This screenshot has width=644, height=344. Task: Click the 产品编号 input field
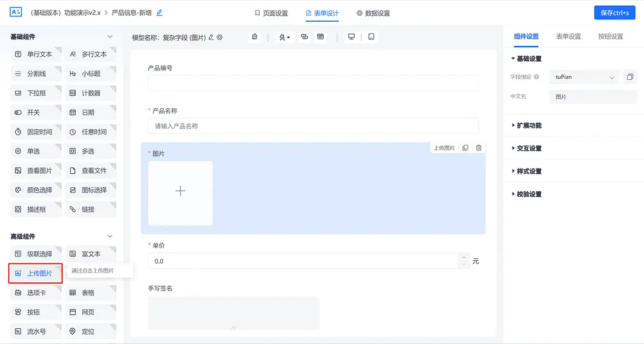point(314,83)
